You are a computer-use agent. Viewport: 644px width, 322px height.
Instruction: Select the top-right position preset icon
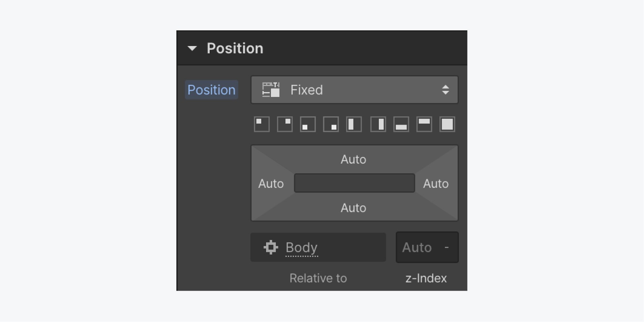[x=285, y=124]
